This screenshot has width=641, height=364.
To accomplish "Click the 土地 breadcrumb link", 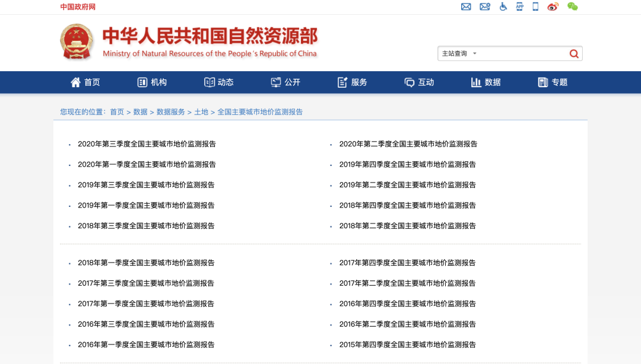I will click(202, 111).
